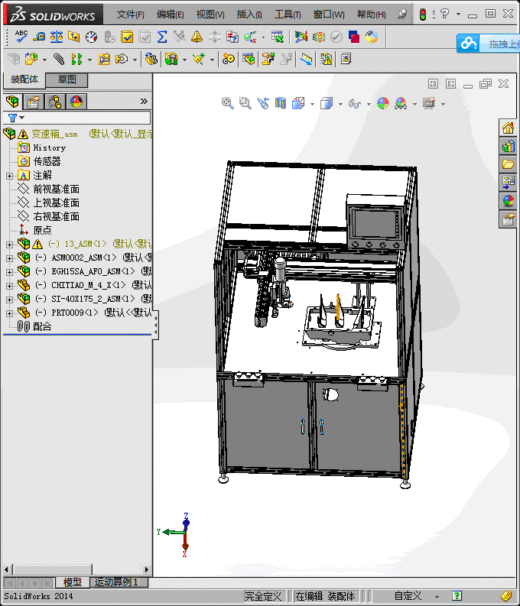This screenshot has width=520, height=606.
Task: Click the Sigma equations icon
Action: pos(162,37)
